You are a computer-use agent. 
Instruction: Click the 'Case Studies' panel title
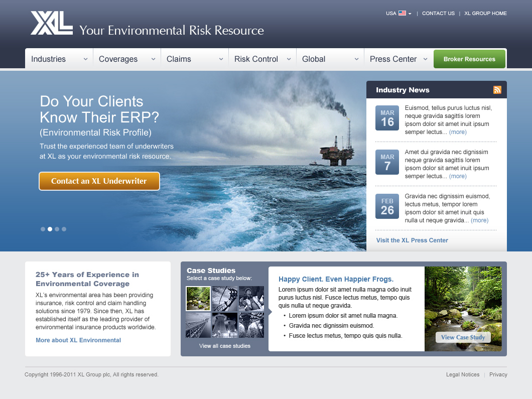point(211,271)
